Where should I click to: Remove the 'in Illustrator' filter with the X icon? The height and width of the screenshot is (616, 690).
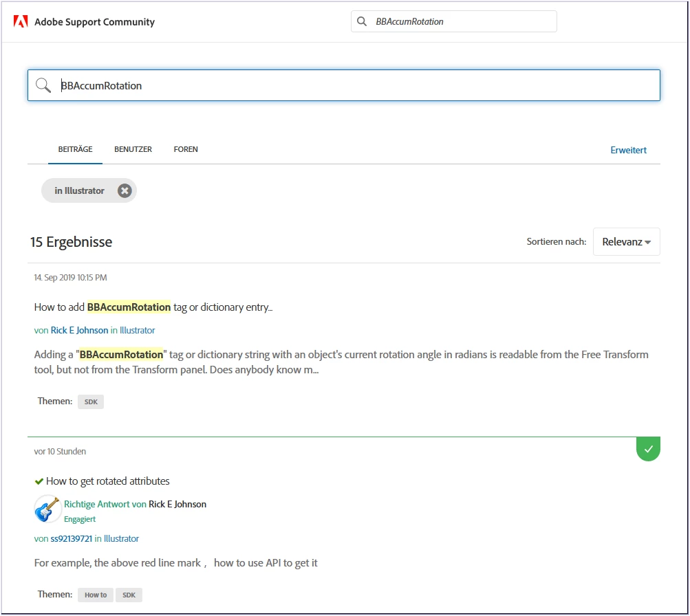[125, 191]
